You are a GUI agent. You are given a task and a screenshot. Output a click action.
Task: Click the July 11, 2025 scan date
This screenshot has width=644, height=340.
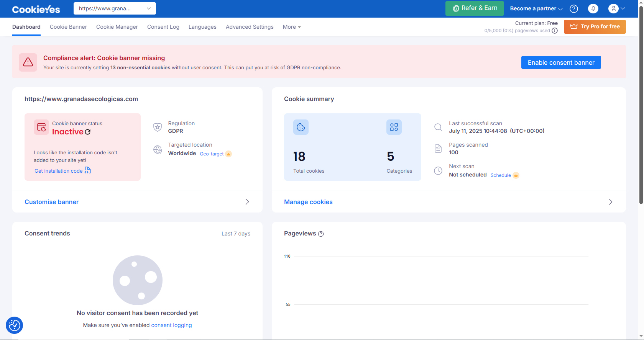496,131
